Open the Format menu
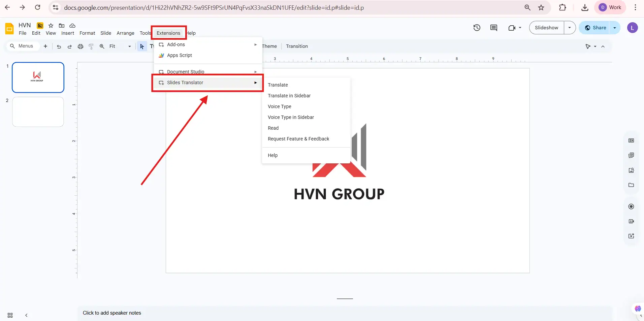Image resolution: width=644 pixels, height=321 pixels. pos(87,33)
